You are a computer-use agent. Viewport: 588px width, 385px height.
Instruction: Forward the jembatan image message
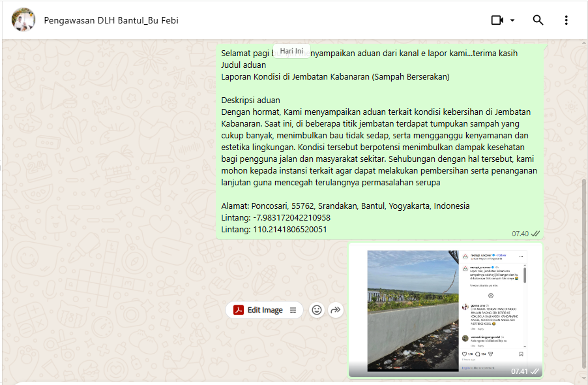point(336,310)
